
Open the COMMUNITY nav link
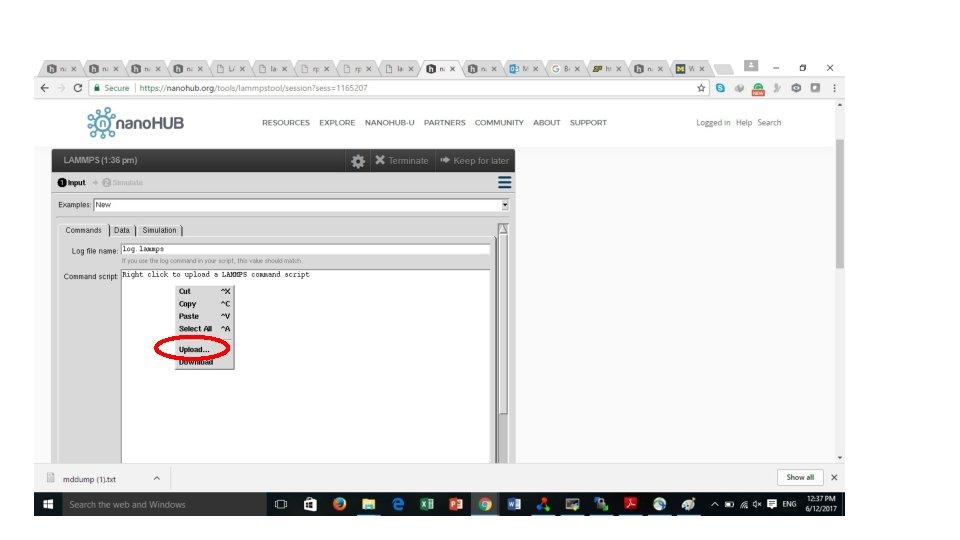pyautogui.click(x=499, y=122)
